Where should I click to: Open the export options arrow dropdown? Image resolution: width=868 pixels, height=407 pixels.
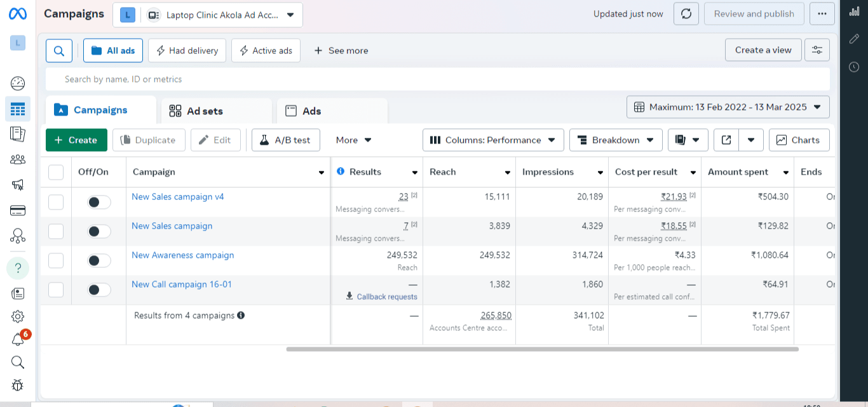click(x=751, y=140)
